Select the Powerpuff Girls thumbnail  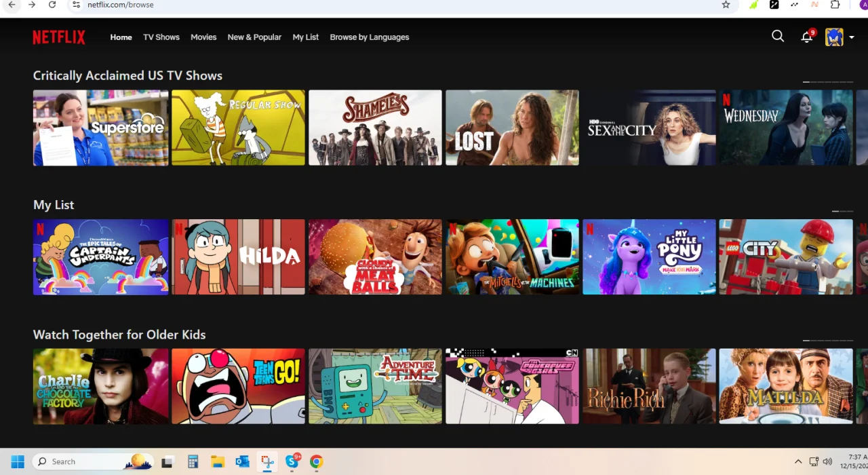click(512, 386)
